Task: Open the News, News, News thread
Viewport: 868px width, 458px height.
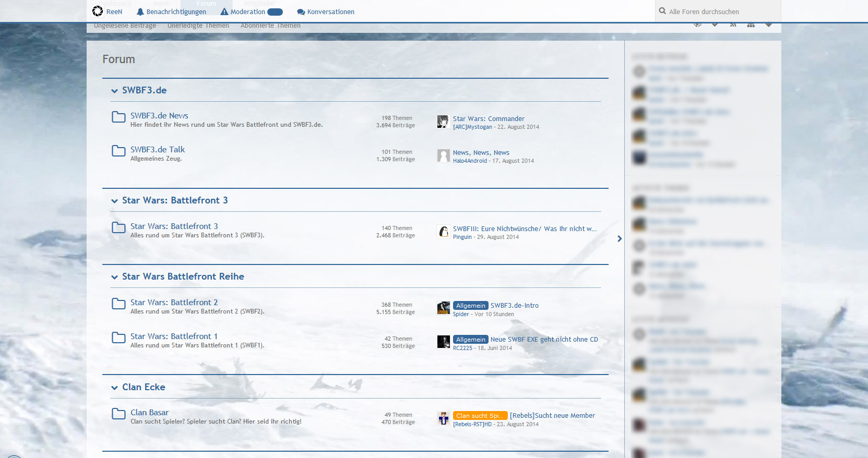Action: pyautogui.click(x=481, y=153)
